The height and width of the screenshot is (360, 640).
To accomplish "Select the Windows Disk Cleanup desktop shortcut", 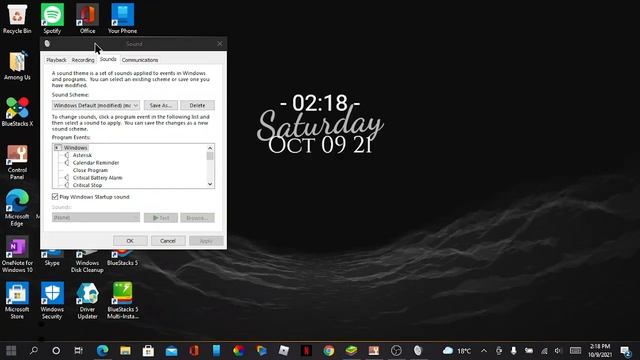I will [x=87, y=262].
